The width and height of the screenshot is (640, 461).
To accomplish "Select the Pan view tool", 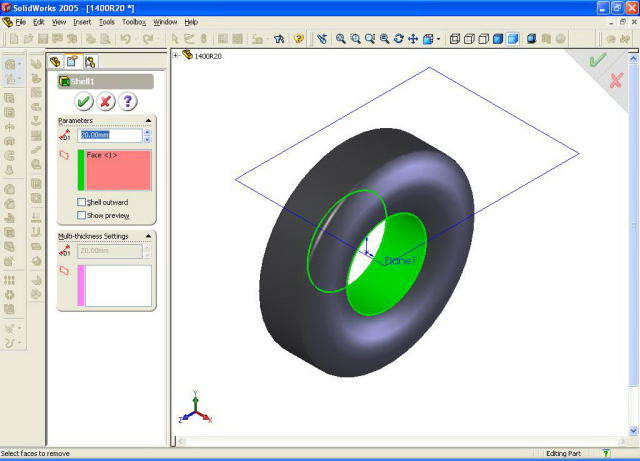I will click(x=413, y=39).
